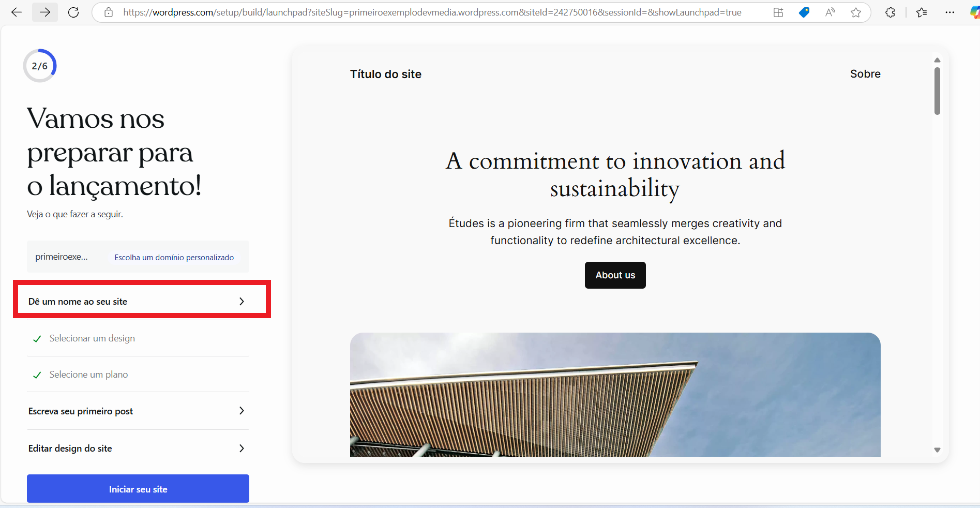The width and height of the screenshot is (980, 508).
Task: Add page to favorites with star icon
Action: point(856,12)
